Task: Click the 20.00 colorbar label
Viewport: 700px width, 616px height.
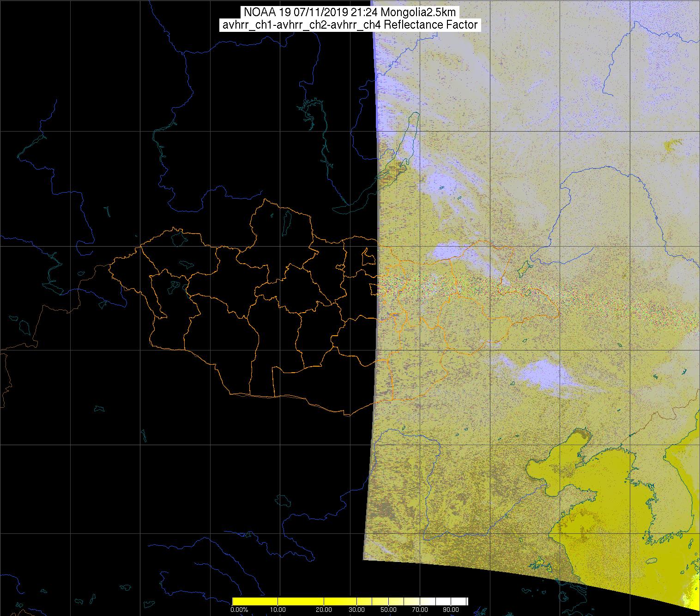Action: coord(324,610)
